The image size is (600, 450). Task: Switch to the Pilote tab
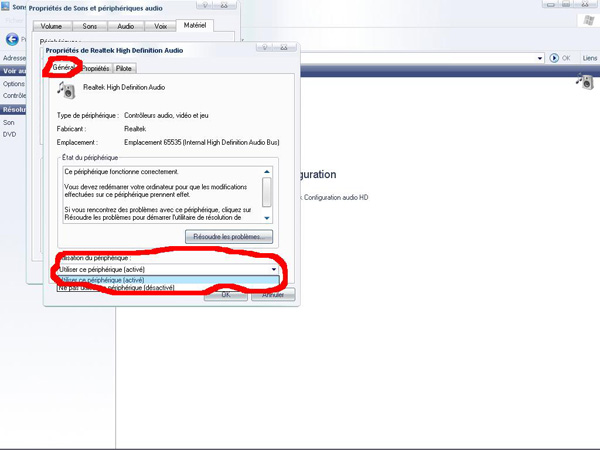click(123, 68)
